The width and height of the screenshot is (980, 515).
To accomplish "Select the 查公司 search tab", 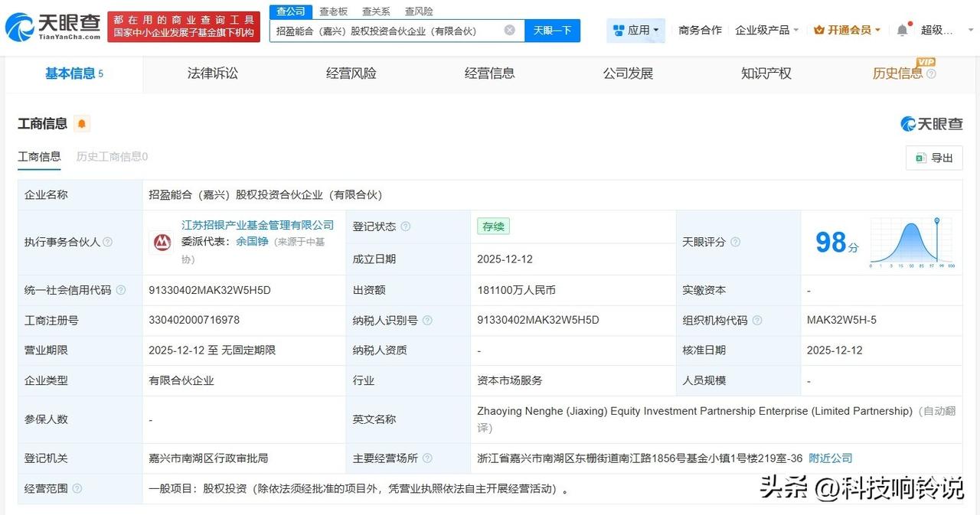I will [x=291, y=11].
